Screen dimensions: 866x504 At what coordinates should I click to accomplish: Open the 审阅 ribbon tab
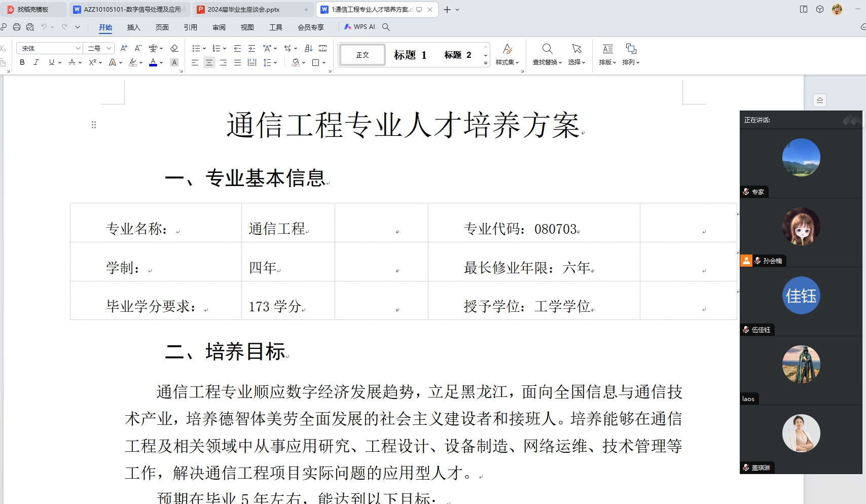tap(219, 27)
